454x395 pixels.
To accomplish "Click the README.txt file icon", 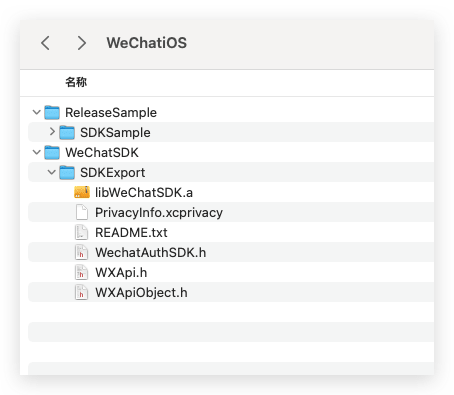I will click(82, 232).
